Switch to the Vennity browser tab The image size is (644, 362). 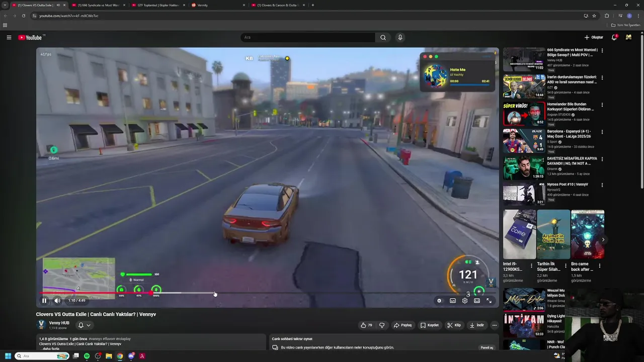coord(219,5)
